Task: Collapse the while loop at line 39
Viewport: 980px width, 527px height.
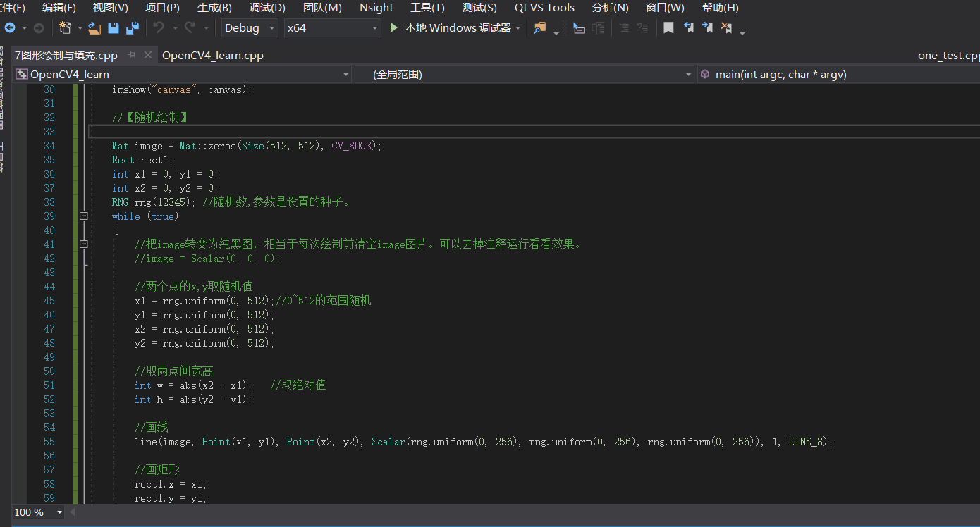Action: coord(83,216)
